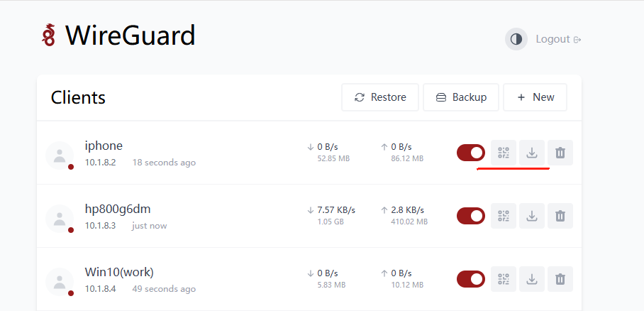
Task: Disable the iphone client toggle
Action: [x=471, y=153]
